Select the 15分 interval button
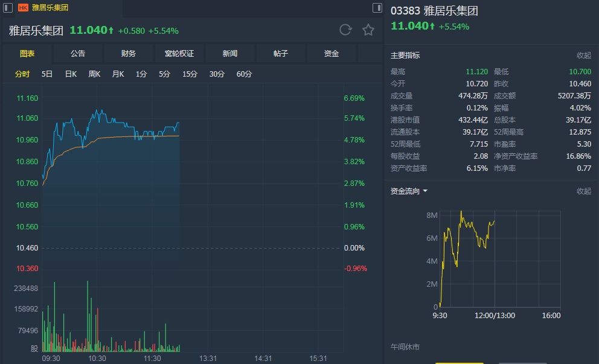Viewport: 599px width, 364px height. [x=190, y=74]
